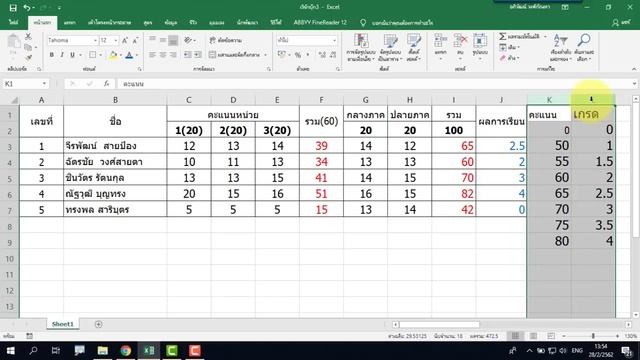Image resolution: width=640 pixels, height=360 pixels.
Task: Toggle center horizontal alignment
Action: [x=162, y=54]
